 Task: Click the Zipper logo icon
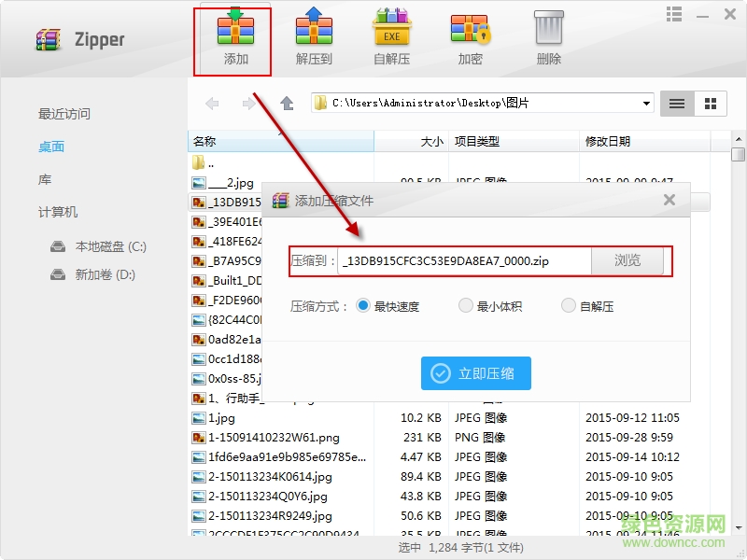(x=47, y=39)
